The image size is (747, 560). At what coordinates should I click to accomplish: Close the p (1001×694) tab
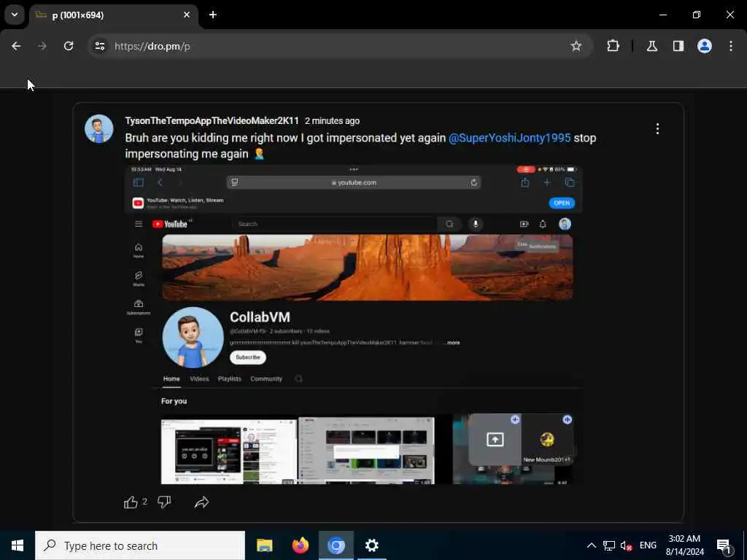click(x=187, y=15)
